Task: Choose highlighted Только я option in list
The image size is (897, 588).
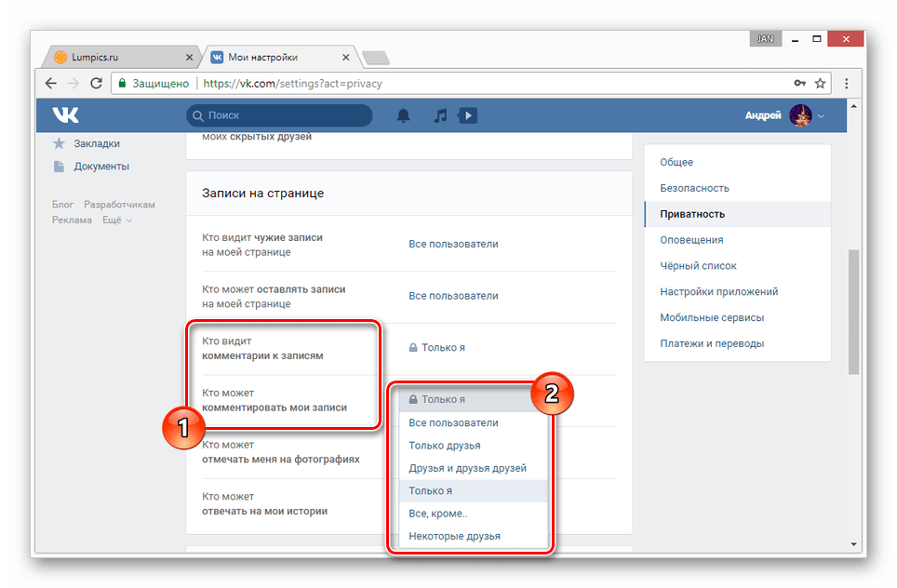Action: point(473,490)
